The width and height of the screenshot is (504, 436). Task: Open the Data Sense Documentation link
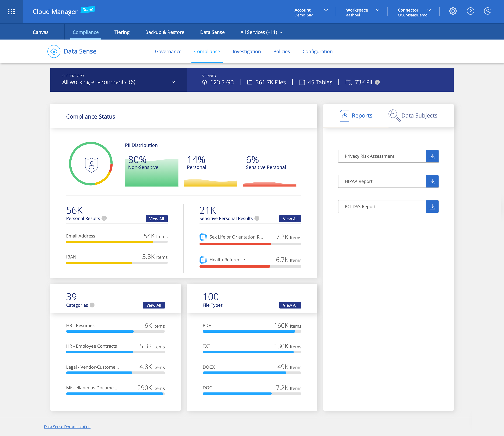pos(67,427)
